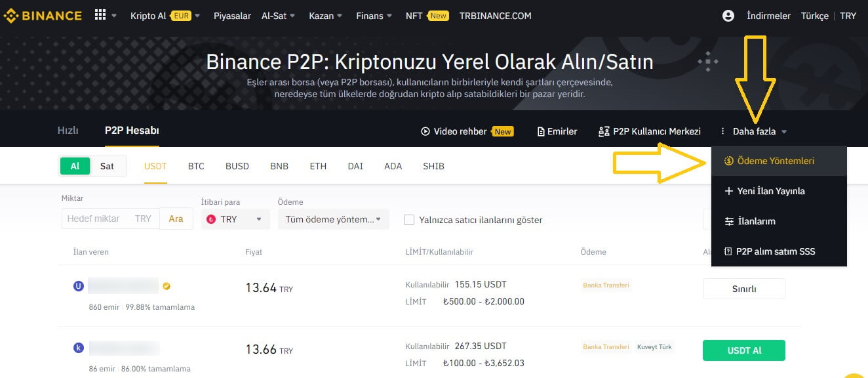Click the Ara search button
Image resolution: width=868 pixels, height=378 pixels.
[176, 219]
